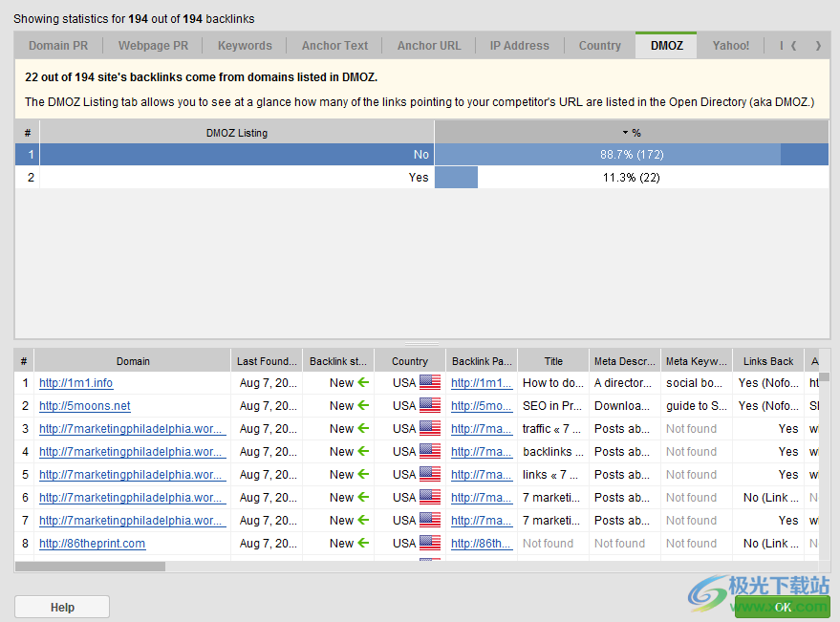Click the green New arrow in row 8
This screenshot has width=840, height=622.
[364, 543]
